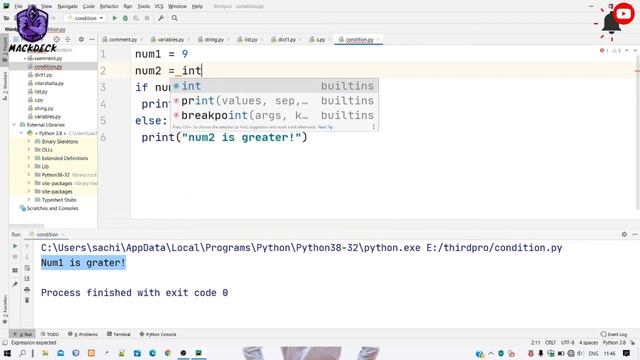Image resolution: width=640 pixels, height=360 pixels.
Task: Open the Python Console tool window
Action: [158, 334]
